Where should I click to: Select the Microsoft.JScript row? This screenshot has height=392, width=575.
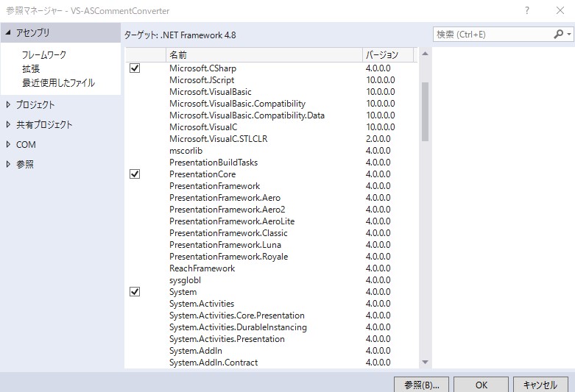272,80
